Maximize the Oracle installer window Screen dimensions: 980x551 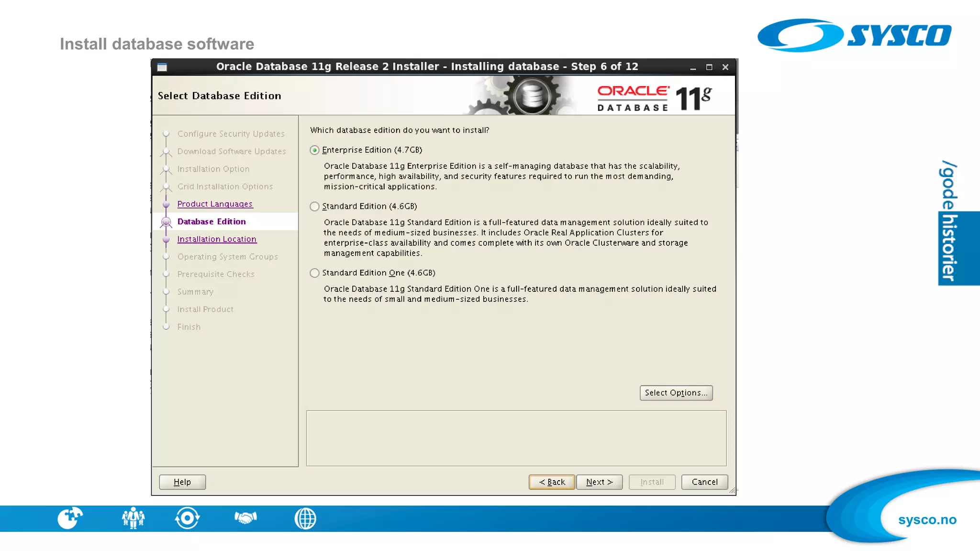coord(709,67)
